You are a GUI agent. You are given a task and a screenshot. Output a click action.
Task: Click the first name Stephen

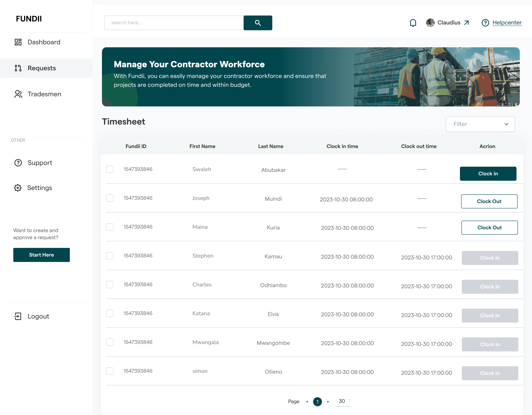point(203,256)
